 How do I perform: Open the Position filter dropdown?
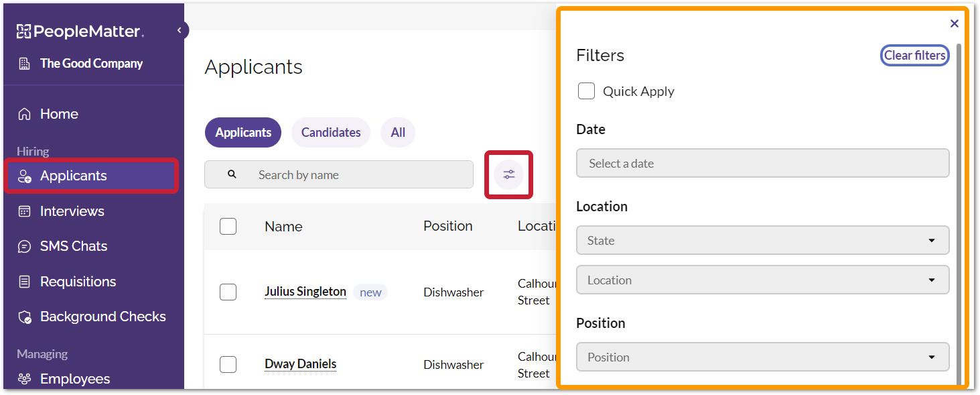coord(762,357)
